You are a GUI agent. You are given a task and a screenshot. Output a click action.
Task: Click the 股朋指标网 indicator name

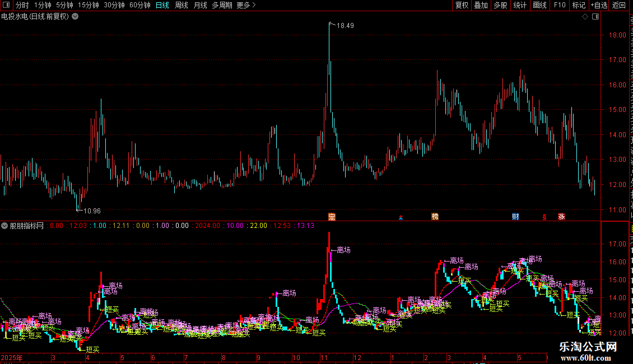pyautogui.click(x=27, y=226)
